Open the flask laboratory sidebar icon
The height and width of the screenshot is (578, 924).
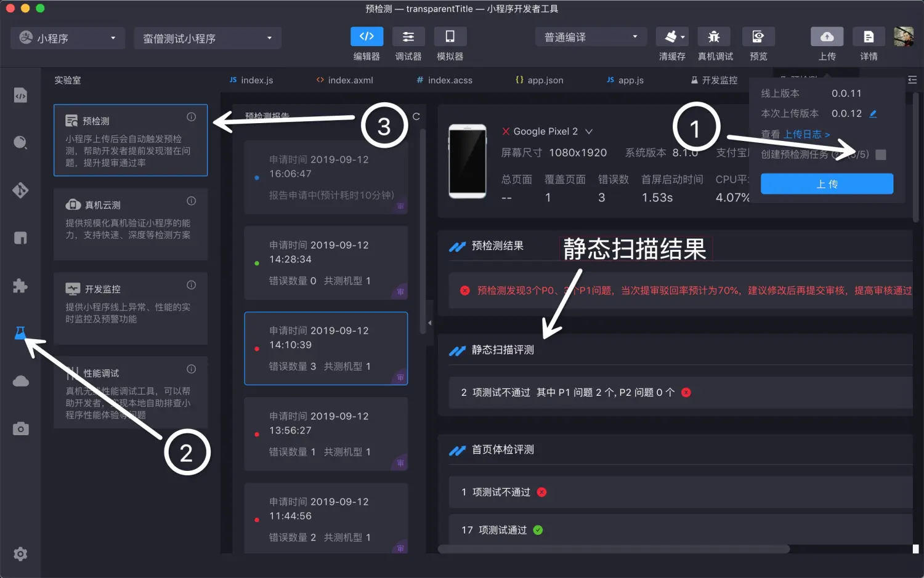(x=20, y=333)
